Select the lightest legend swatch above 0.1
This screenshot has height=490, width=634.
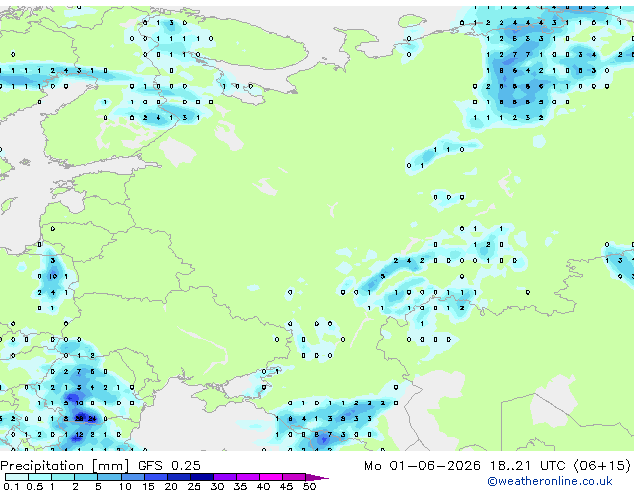tap(17, 477)
